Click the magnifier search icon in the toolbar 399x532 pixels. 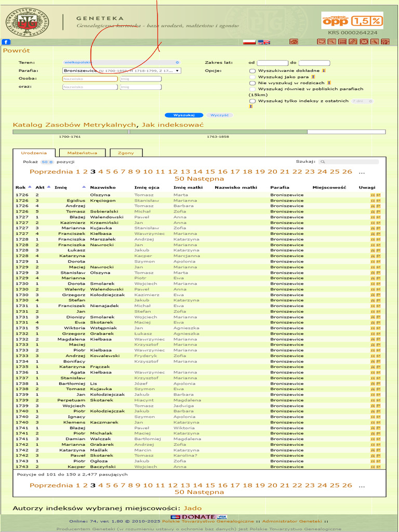tap(332, 42)
